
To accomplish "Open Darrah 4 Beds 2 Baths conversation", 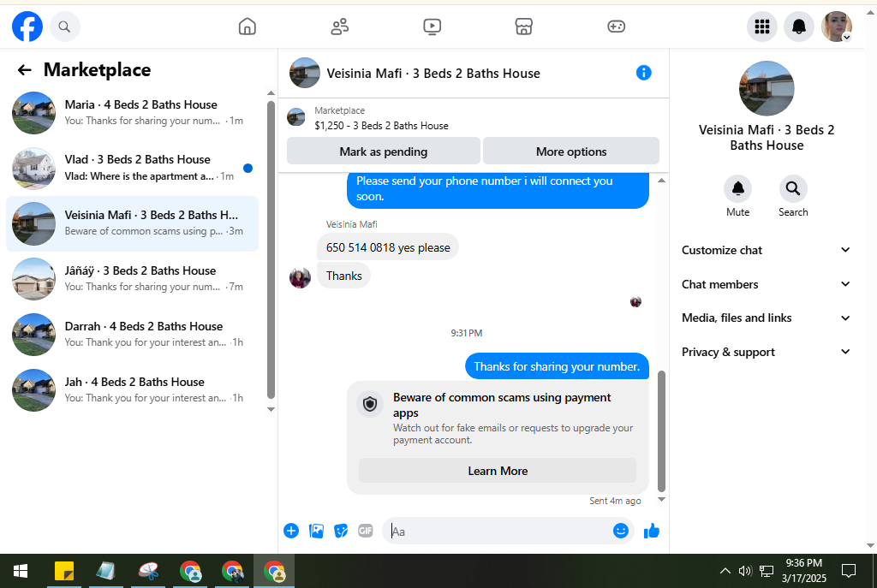I will pos(132,335).
